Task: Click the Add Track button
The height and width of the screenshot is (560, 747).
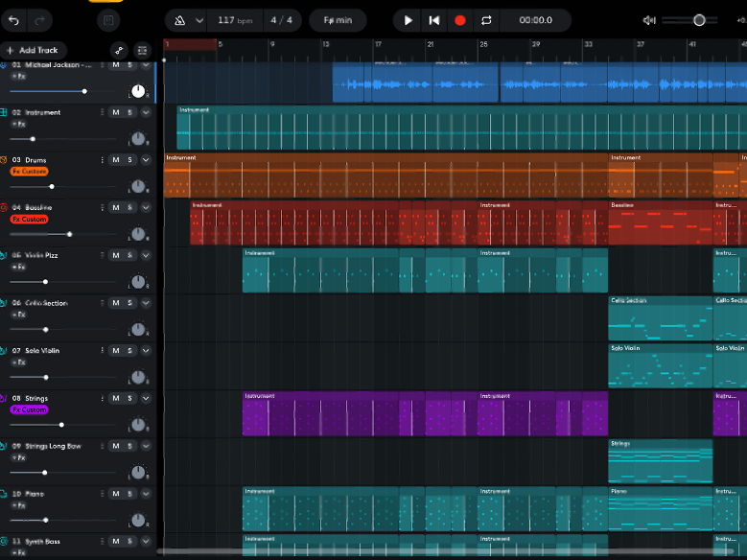Action: tap(33, 50)
